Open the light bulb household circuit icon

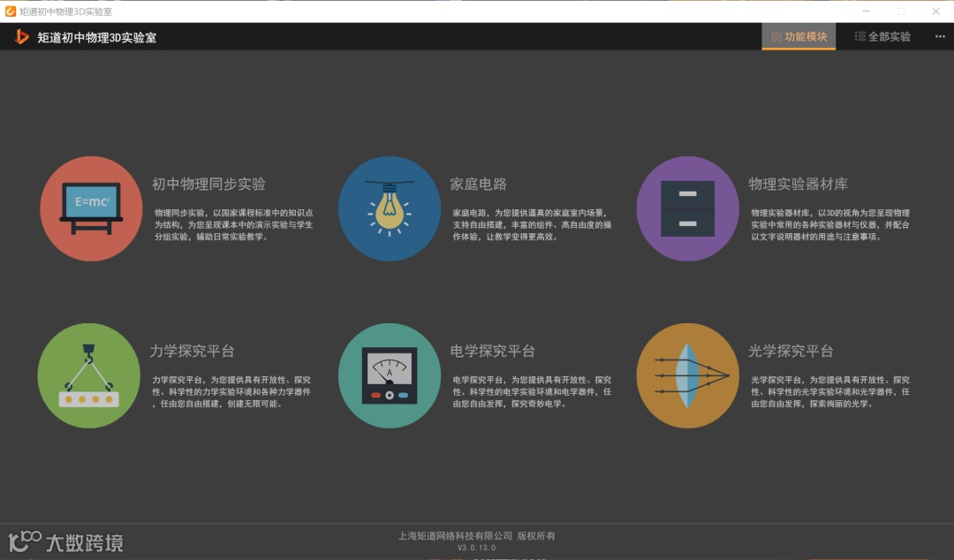point(390,208)
